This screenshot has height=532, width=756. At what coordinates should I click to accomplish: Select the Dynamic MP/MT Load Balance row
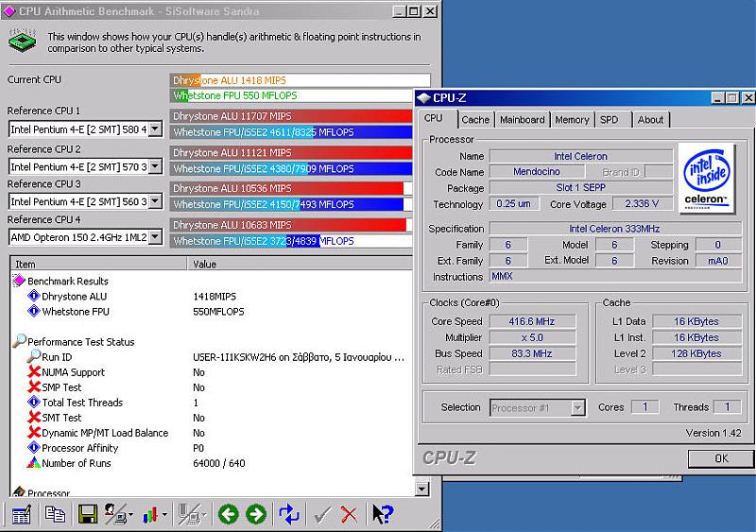(x=211, y=433)
